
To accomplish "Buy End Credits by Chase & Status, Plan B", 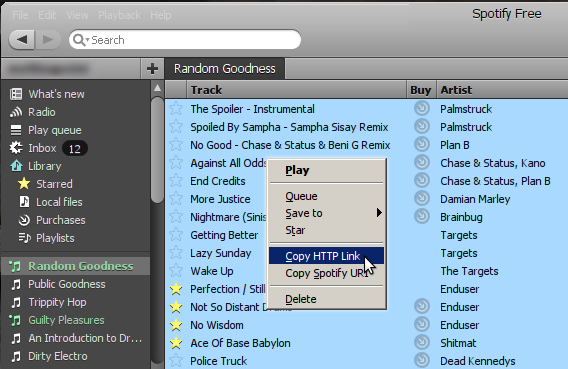I will [x=422, y=180].
